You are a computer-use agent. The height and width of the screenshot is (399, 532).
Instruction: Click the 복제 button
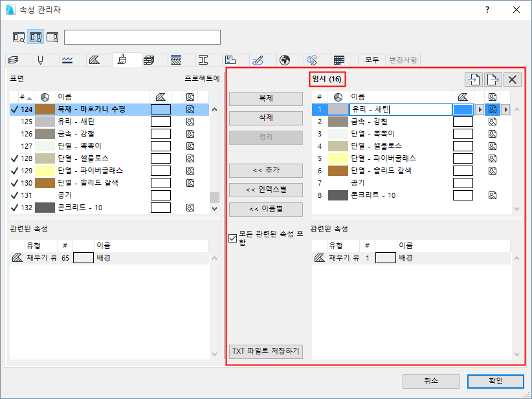[x=266, y=99]
